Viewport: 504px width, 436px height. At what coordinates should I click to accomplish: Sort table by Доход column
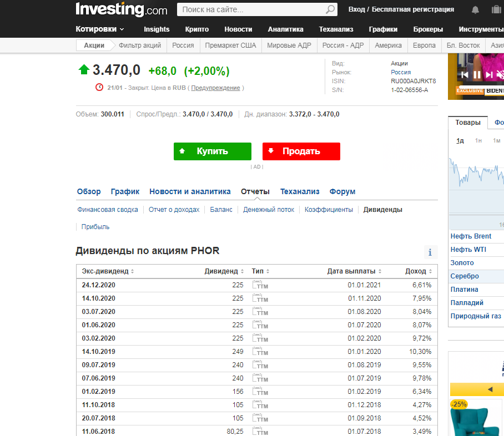419,271
